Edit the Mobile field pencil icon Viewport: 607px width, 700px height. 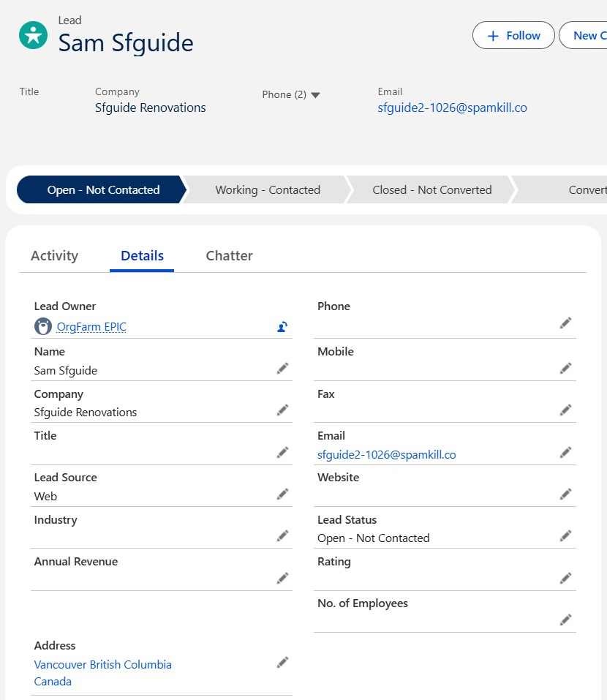coord(565,369)
